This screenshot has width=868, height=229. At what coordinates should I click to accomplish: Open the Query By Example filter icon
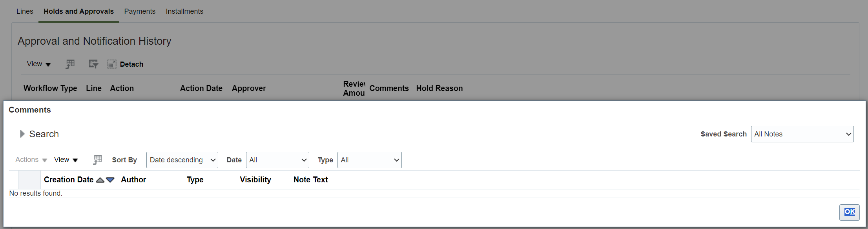93,64
